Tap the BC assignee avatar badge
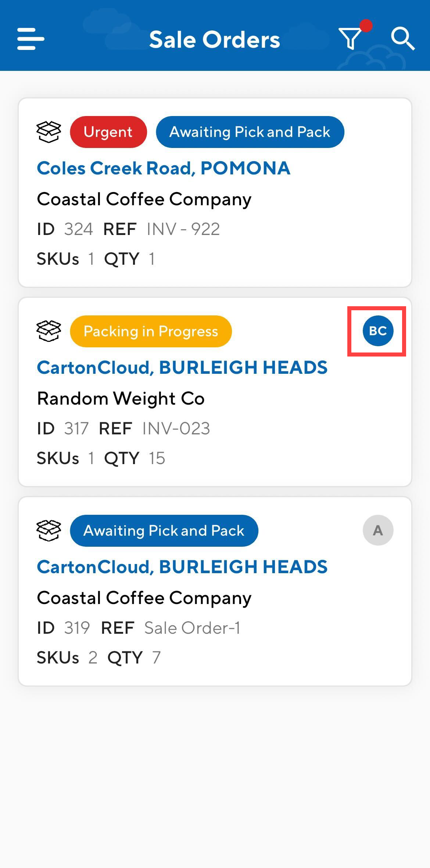Screen dimensions: 430x868 pyautogui.click(x=378, y=331)
